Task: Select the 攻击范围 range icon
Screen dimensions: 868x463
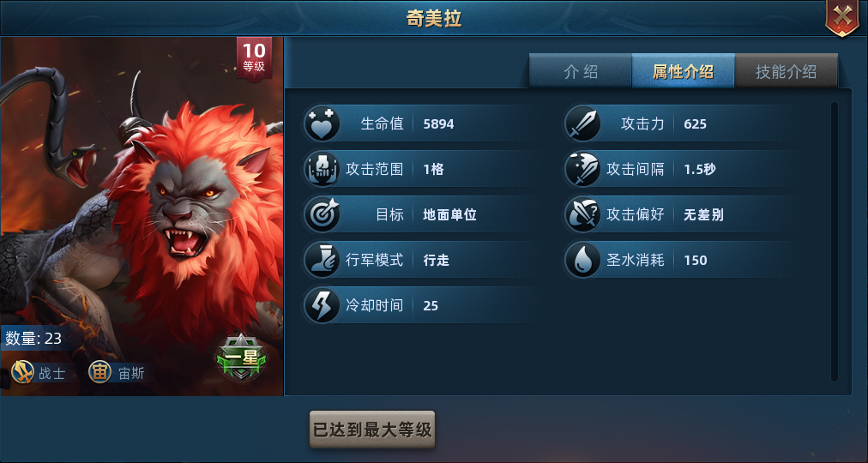Action: [x=322, y=169]
